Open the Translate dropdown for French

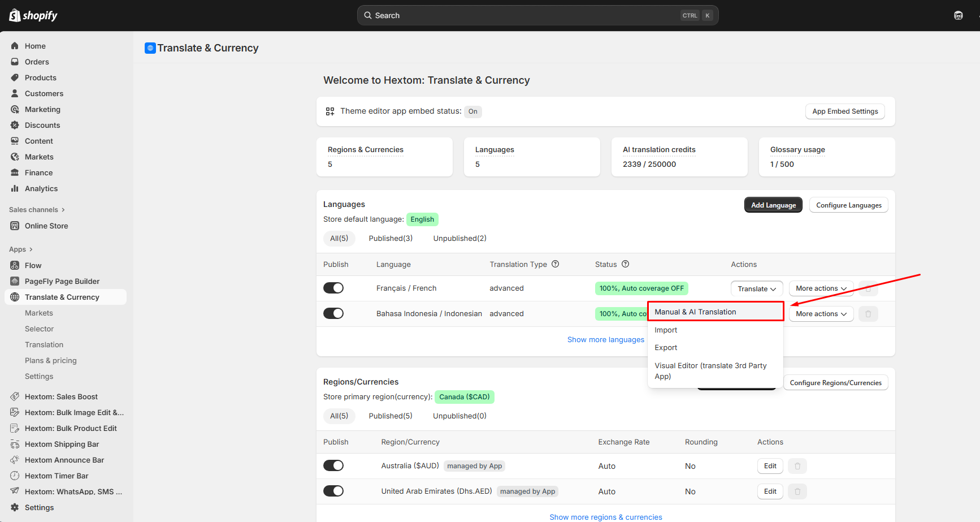pos(757,288)
